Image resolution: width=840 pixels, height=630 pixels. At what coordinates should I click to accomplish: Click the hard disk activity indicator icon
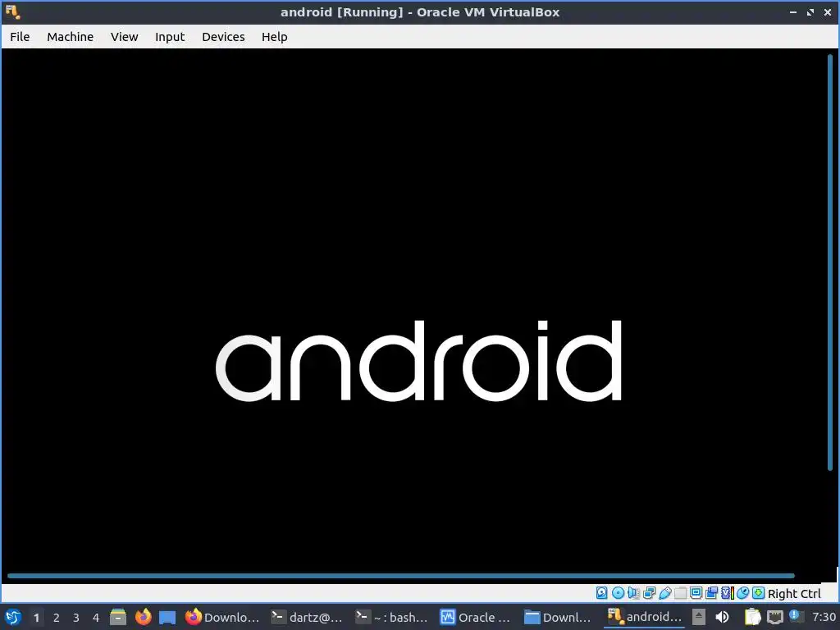point(602,593)
